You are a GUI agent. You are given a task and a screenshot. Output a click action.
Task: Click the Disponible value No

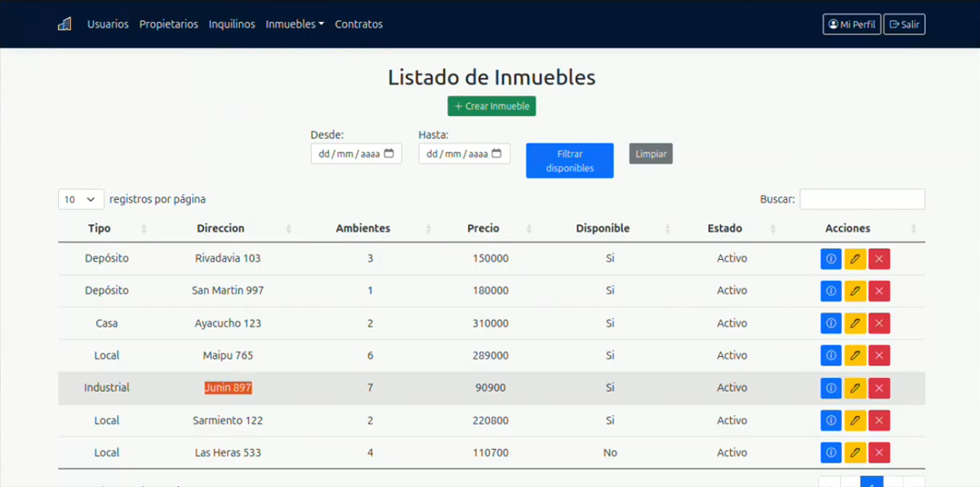(x=610, y=452)
